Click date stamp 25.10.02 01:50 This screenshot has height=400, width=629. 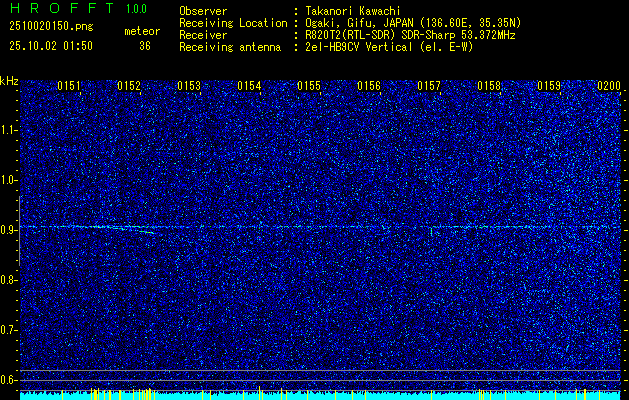click(51, 46)
